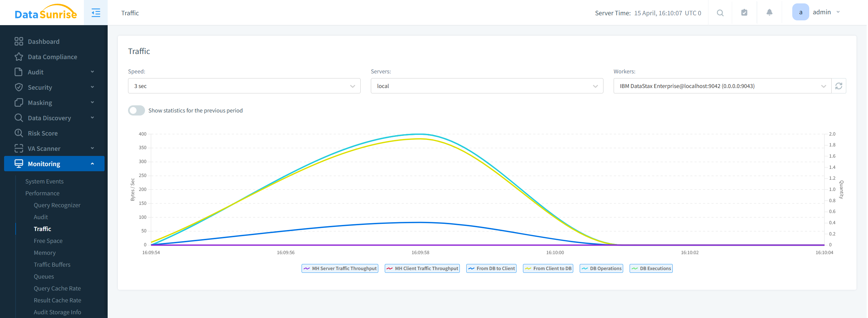The height and width of the screenshot is (318, 868).
Task: Click the notifications bell icon
Action: [x=769, y=12]
